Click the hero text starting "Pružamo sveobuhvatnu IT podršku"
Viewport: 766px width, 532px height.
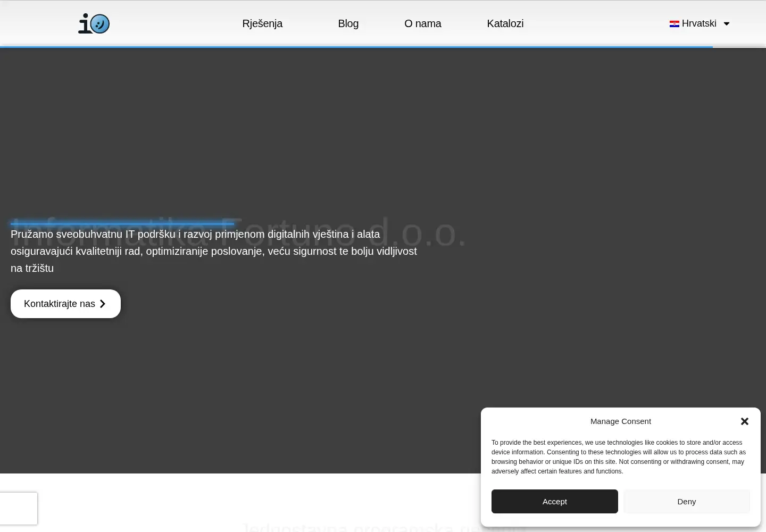pos(214,251)
